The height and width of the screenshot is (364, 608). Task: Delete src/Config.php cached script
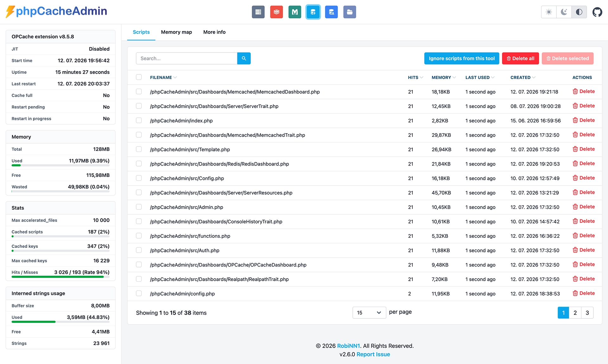[x=584, y=178]
